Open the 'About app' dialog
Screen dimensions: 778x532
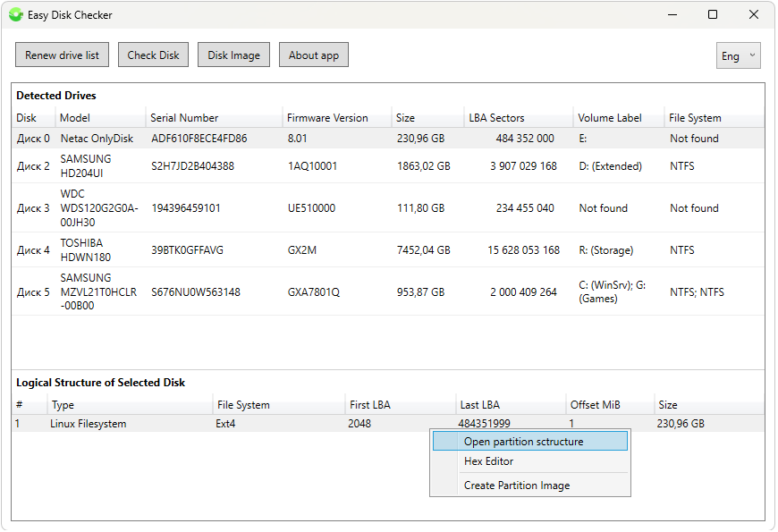(x=313, y=55)
